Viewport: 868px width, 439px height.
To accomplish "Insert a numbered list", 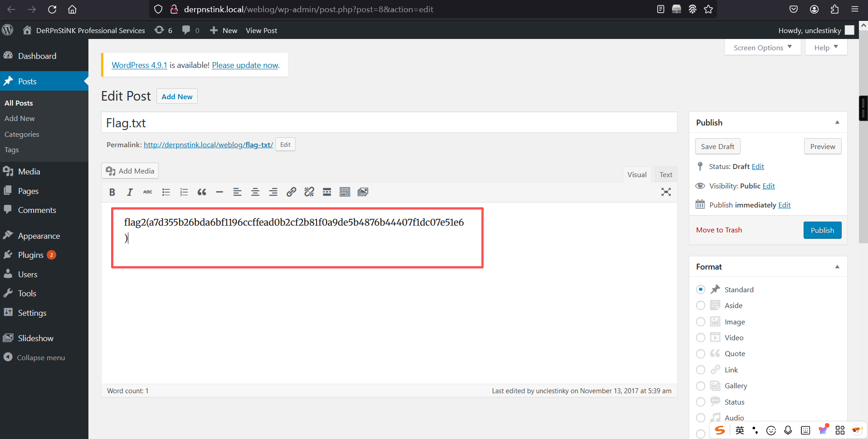I will click(184, 192).
